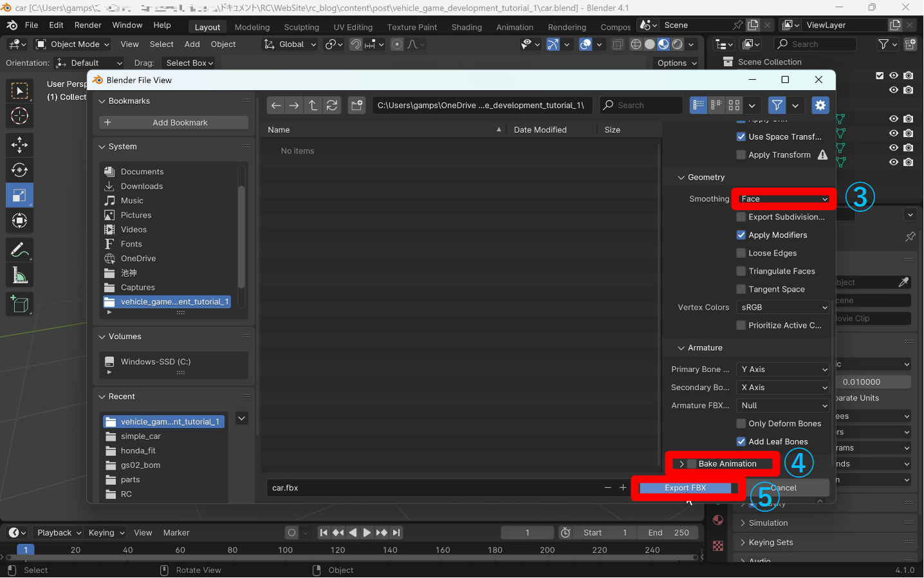Toggle the Apply Modifiers checkbox
The image size is (924, 578).
[741, 235]
